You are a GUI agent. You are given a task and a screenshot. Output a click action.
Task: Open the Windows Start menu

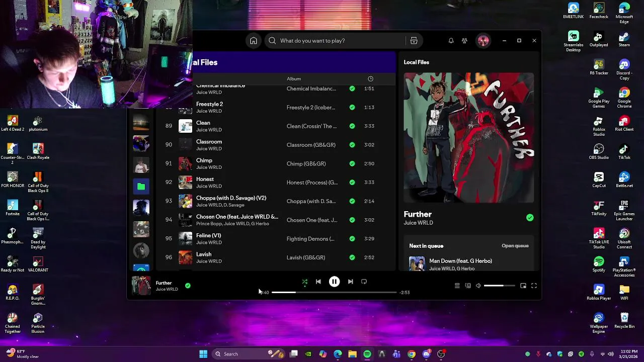203,354
